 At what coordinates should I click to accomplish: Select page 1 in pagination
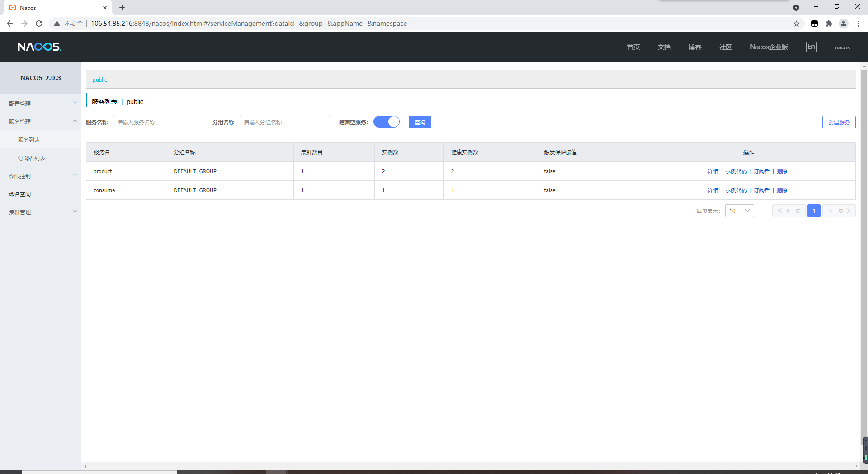coord(814,211)
